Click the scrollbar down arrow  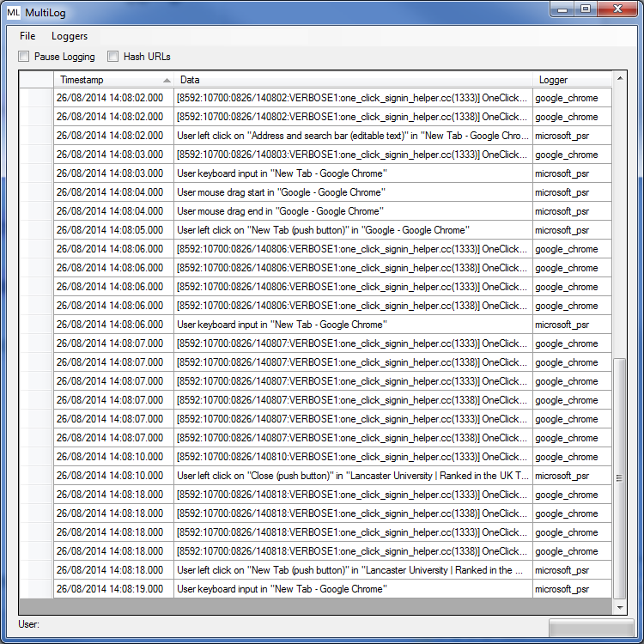pos(620,607)
